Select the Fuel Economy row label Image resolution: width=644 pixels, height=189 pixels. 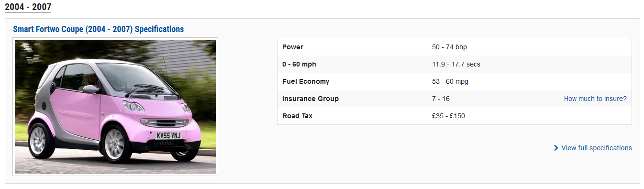point(306,81)
